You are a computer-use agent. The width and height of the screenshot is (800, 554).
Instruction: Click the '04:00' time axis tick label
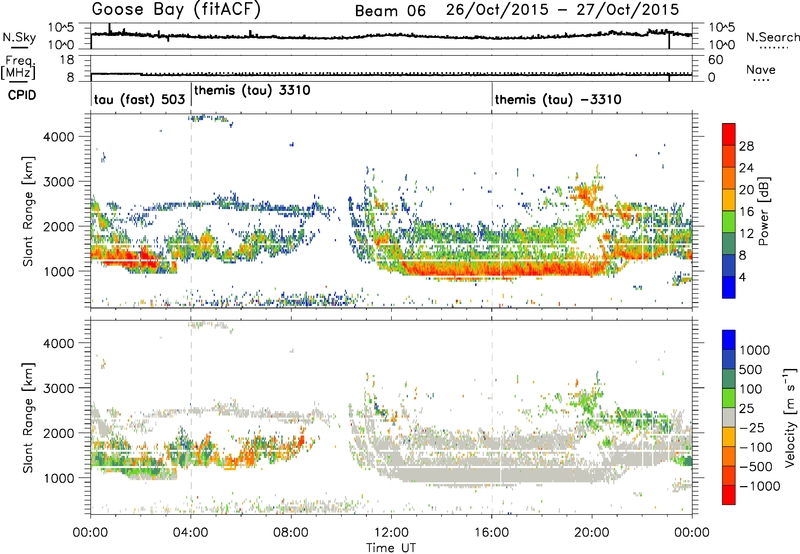click(x=191, y=533)
